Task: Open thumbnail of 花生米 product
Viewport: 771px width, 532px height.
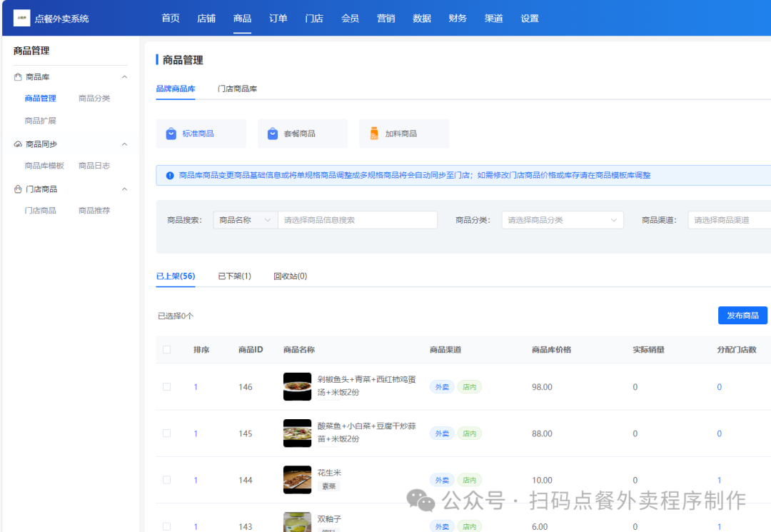Action: click(x=297, y=479)
